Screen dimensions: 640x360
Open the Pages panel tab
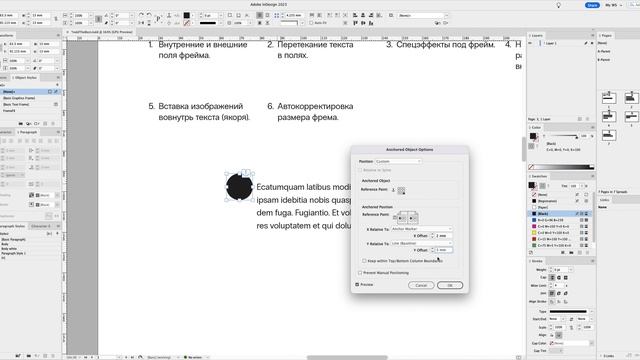click(606, 36)
